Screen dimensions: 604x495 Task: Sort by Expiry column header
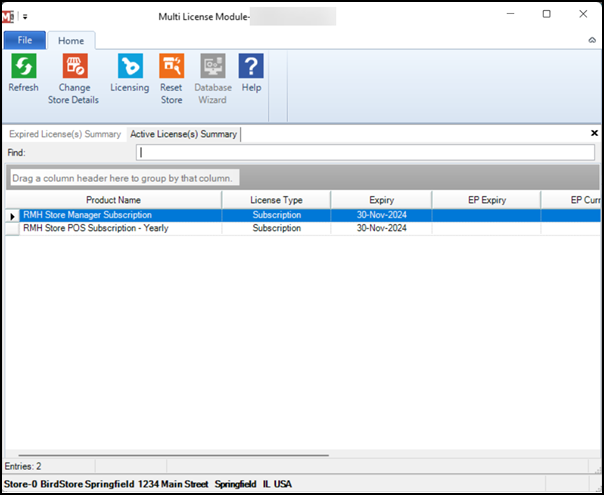381,200
